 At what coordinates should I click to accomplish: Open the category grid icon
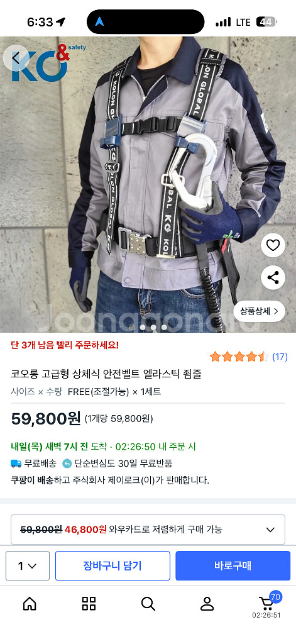[x=89, y=603]
